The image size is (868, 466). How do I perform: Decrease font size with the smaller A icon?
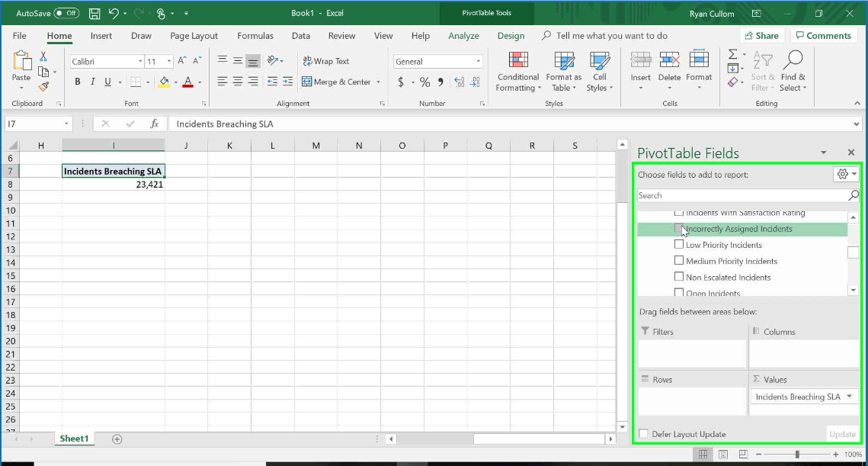pyautogui.click(x=197, y=61)
